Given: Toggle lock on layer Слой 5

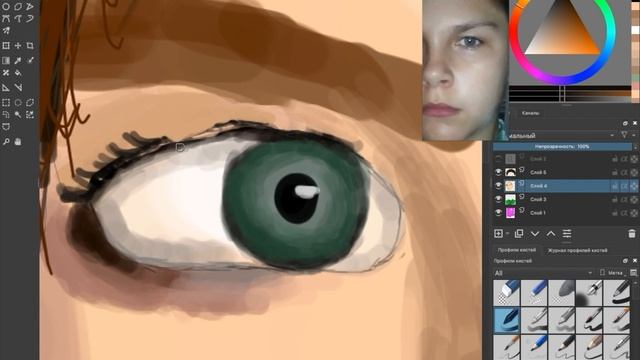Looking at the screenshot, I should click(615, 173).
